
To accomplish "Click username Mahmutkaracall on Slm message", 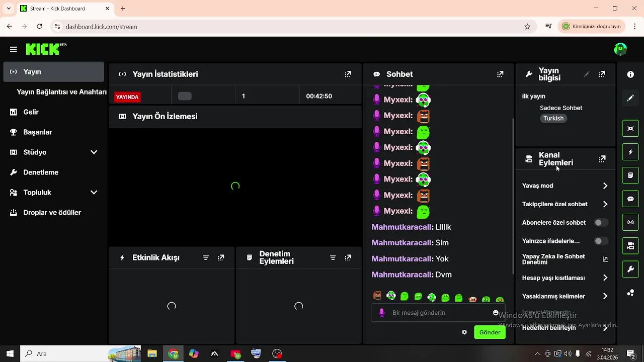I will (x=402, y=243).
